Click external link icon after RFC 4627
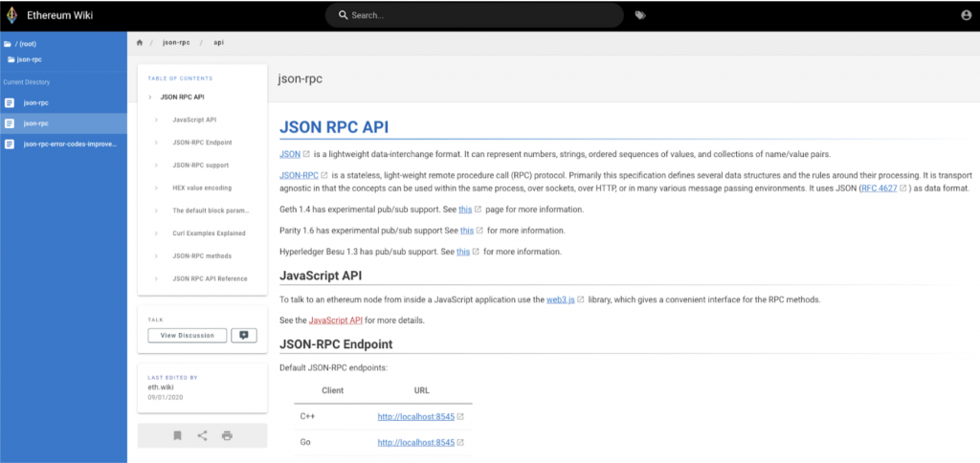 (902, 188)
